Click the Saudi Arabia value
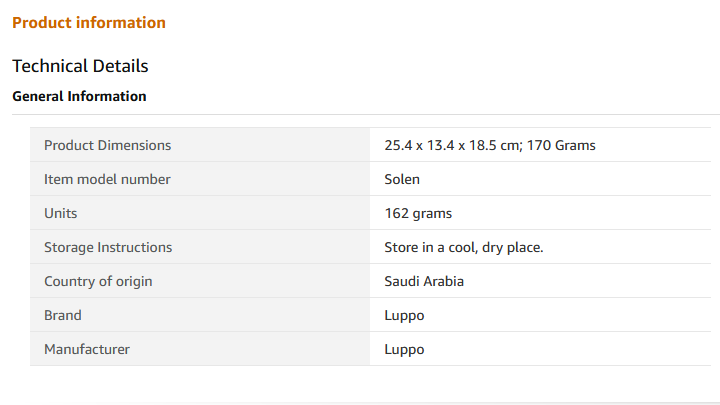The width and height of the screenshot is (720, 405). pyautogui.click(x=424, y=281)
